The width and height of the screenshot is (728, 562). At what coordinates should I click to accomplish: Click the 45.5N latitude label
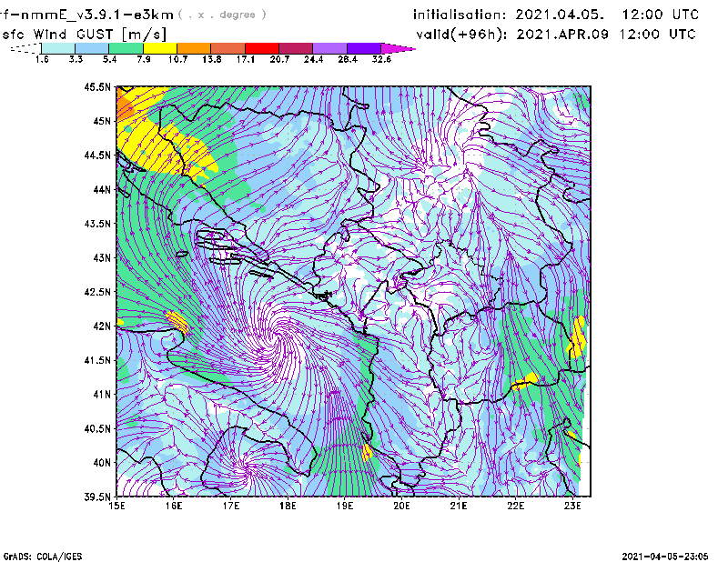[x=97, y=86]
